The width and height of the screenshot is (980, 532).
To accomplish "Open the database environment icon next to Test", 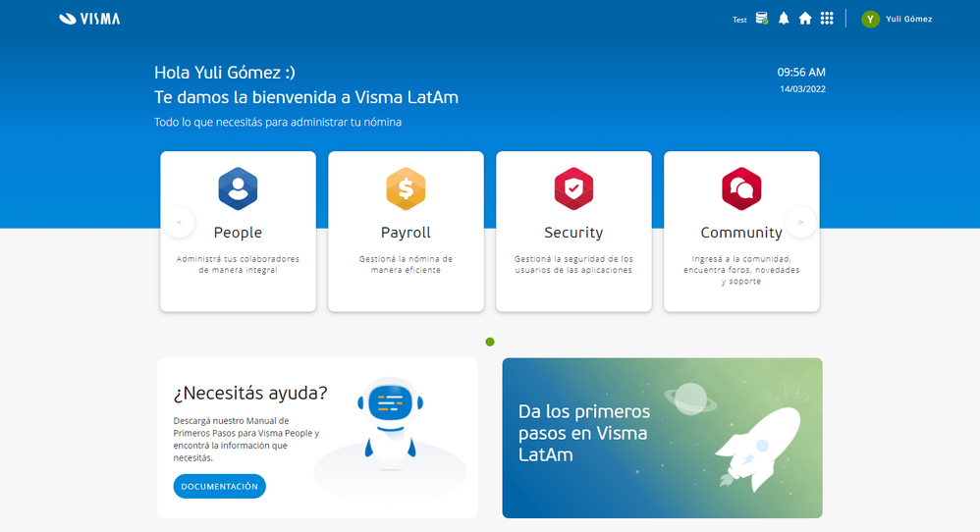I will [761, 18].
